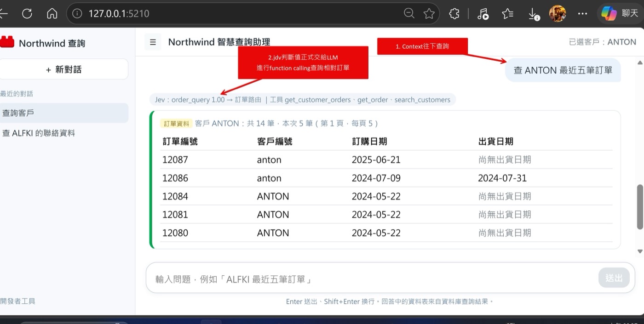Viewport: 644px width, 324px height.
Task: View site information icon in address bar
Action: [x=77, y=14]
